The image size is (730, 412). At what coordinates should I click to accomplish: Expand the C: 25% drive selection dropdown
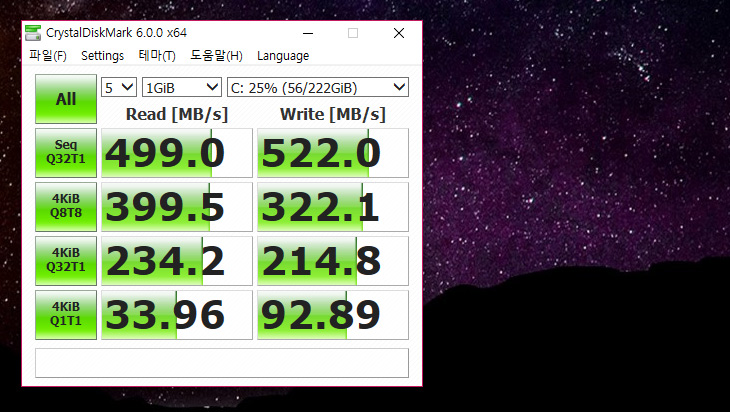318,88
